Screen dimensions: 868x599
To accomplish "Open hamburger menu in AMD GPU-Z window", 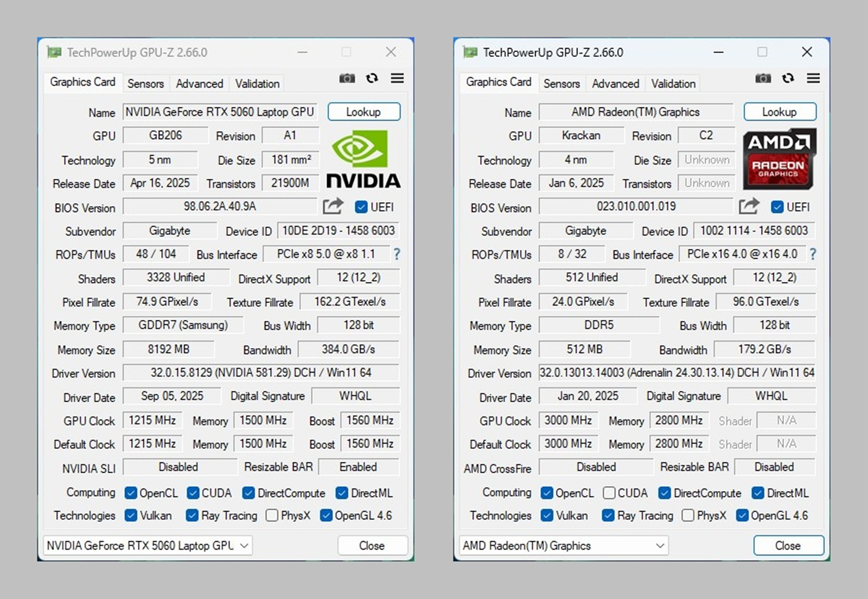I will pyautogui.click(x=813, y=79).
